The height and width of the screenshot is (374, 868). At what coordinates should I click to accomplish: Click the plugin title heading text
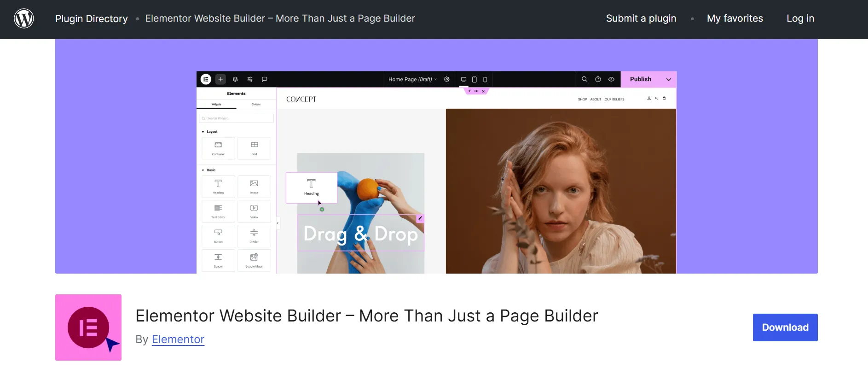[x=367, y=316]
